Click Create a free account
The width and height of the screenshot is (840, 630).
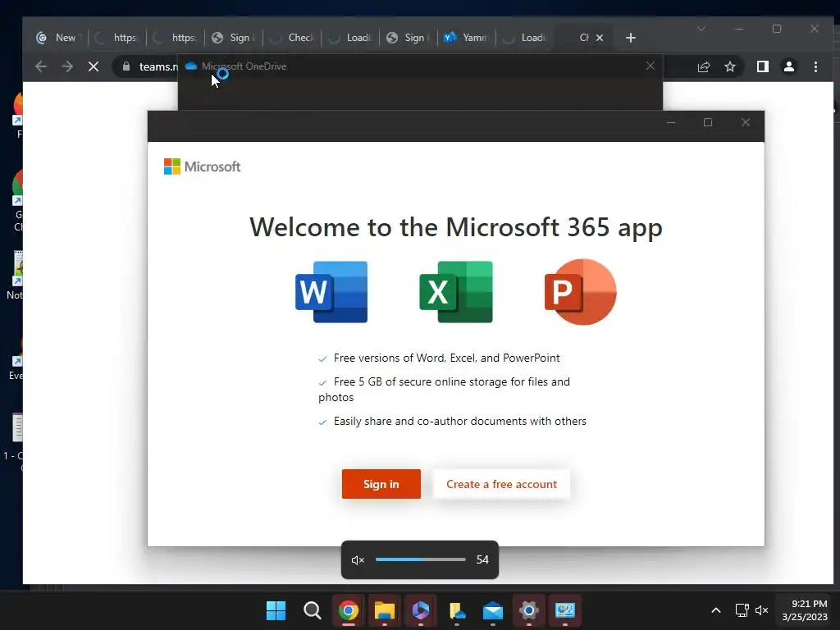point(501,484)
